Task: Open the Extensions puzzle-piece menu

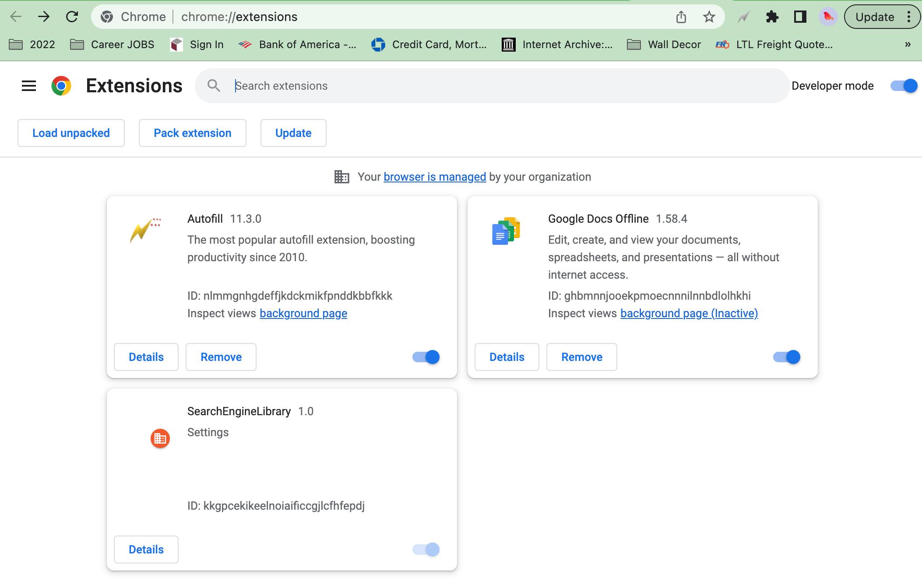Action: (x=772, y=17)
